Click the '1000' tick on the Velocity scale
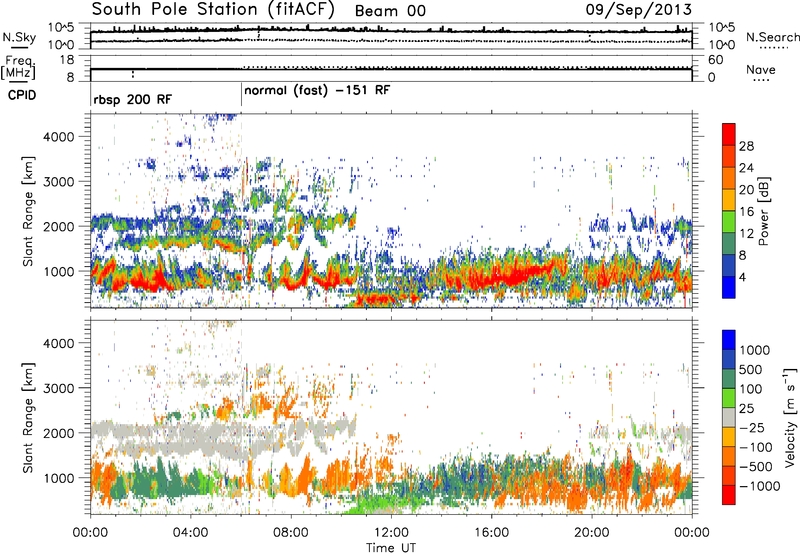 pyautogui.click(x=755, y=350)
